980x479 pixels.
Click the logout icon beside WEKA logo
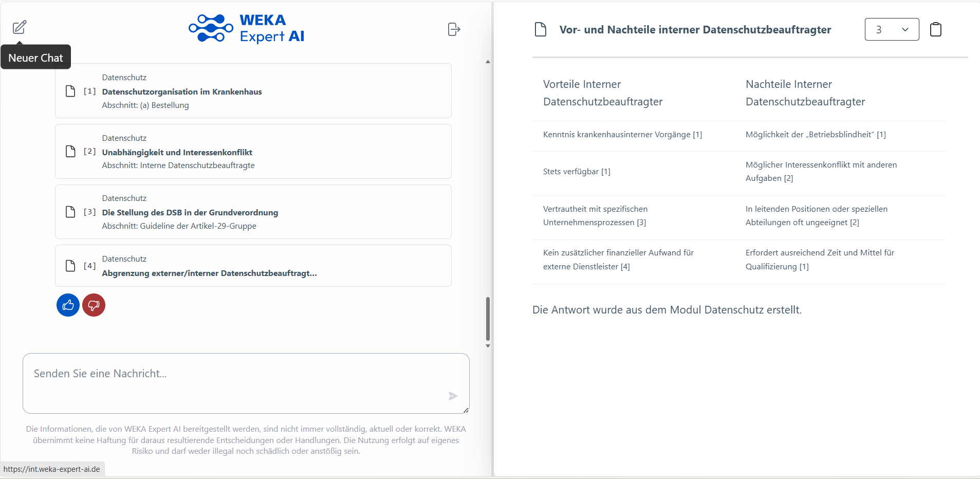[x=454, y=29]
